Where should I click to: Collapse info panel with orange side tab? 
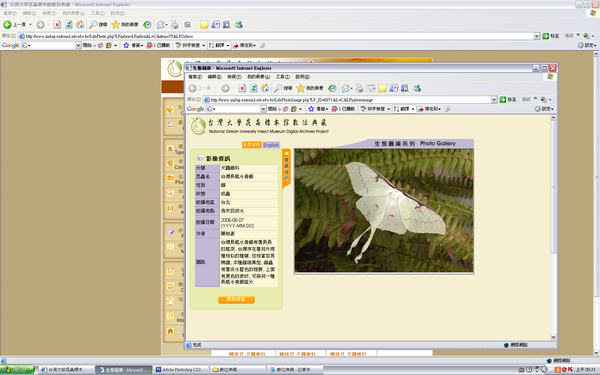pyautogui.click(x=286, y=168)
